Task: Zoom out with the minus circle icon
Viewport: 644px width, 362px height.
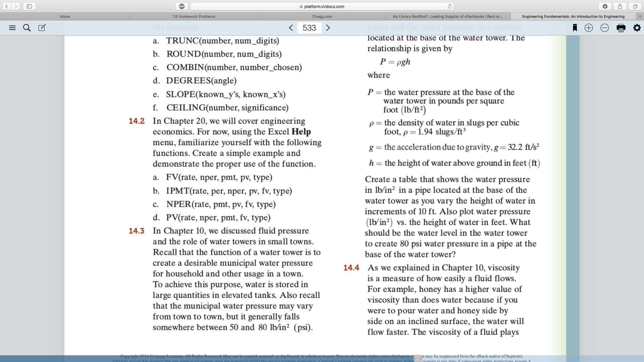Action: point(604,28)
